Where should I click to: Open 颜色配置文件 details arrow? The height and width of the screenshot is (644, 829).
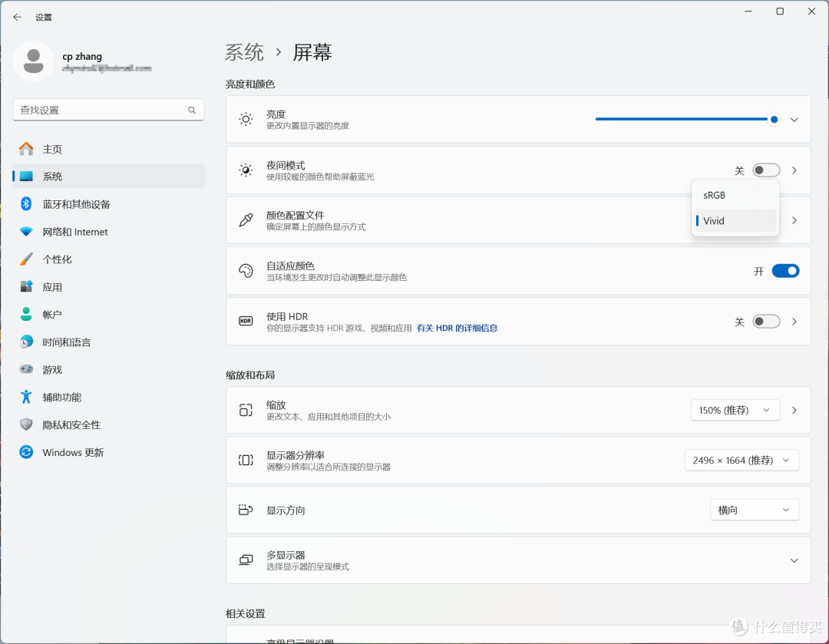[794, 220]
